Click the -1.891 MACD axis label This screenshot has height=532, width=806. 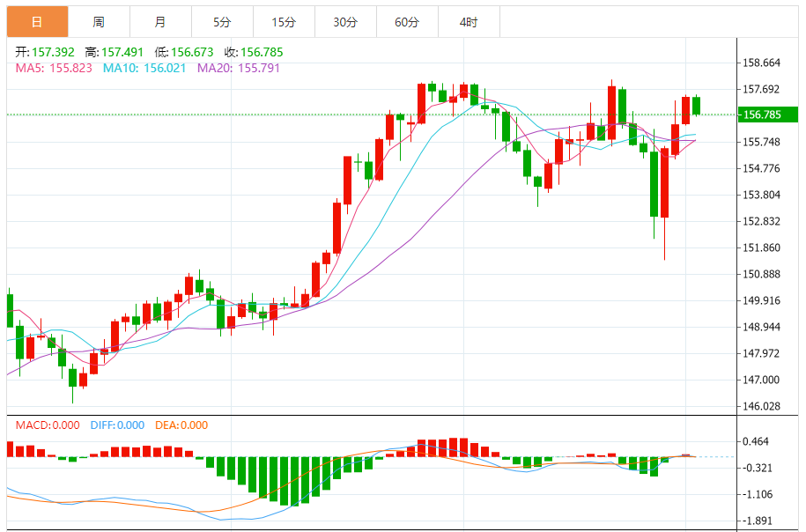tap(758, 521)
